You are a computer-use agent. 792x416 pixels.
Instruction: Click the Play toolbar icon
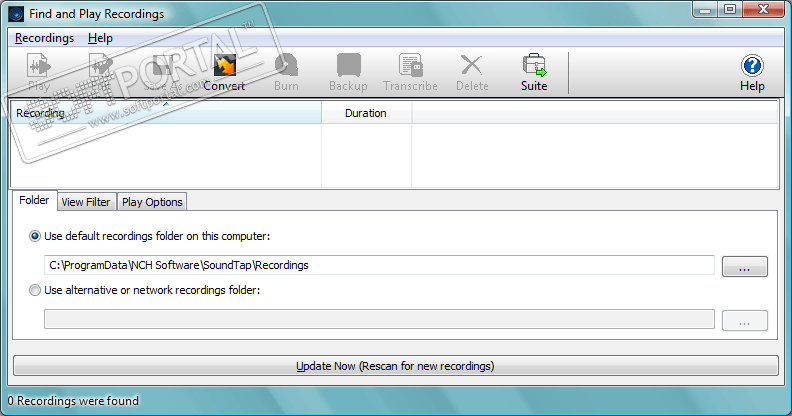click(x=39, y=72)
